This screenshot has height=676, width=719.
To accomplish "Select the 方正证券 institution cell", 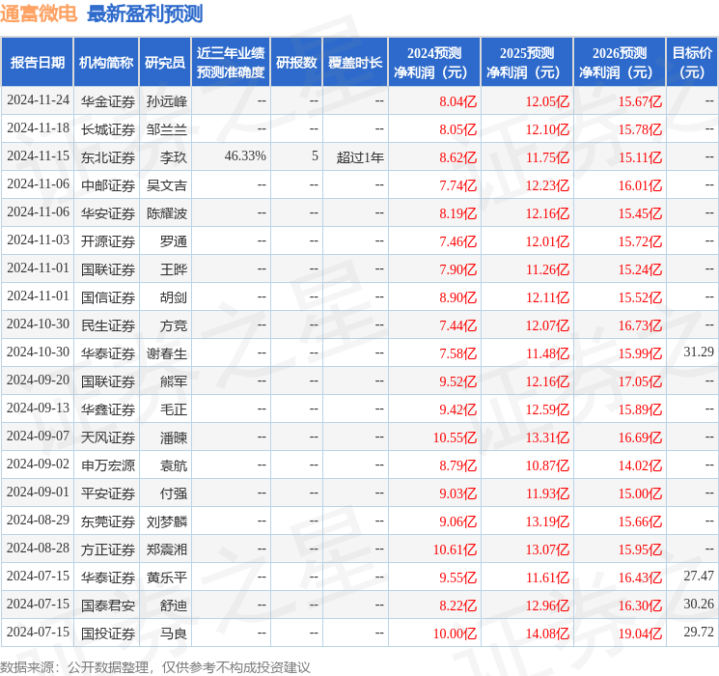I will pyautogui.click(x=108, y=549).
